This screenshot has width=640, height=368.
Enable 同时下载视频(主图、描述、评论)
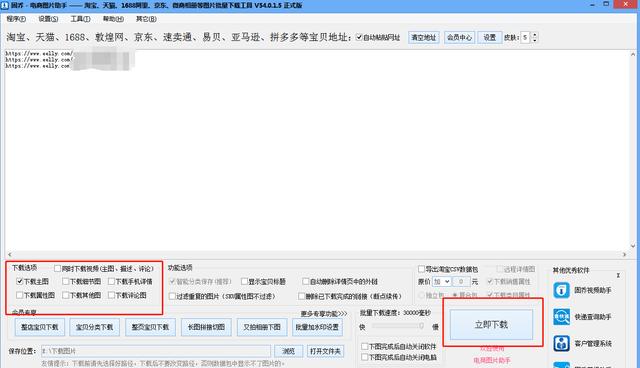click(x=57, y=268)
